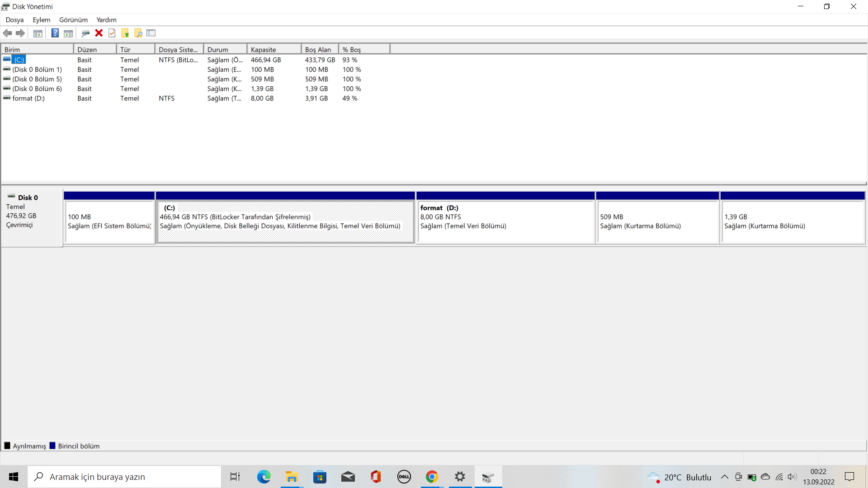Open the Dosya menu

click(14, 20)
